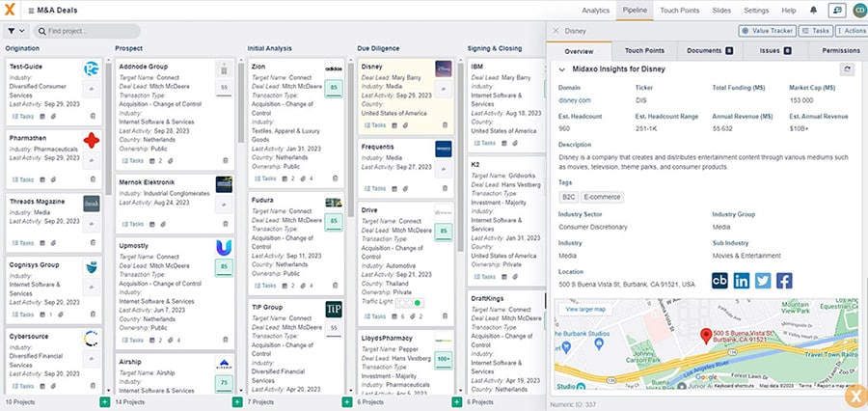Delete the Test-Guide card via trash icon
Screen dimensions: 868x411
[x=93, y=117]
